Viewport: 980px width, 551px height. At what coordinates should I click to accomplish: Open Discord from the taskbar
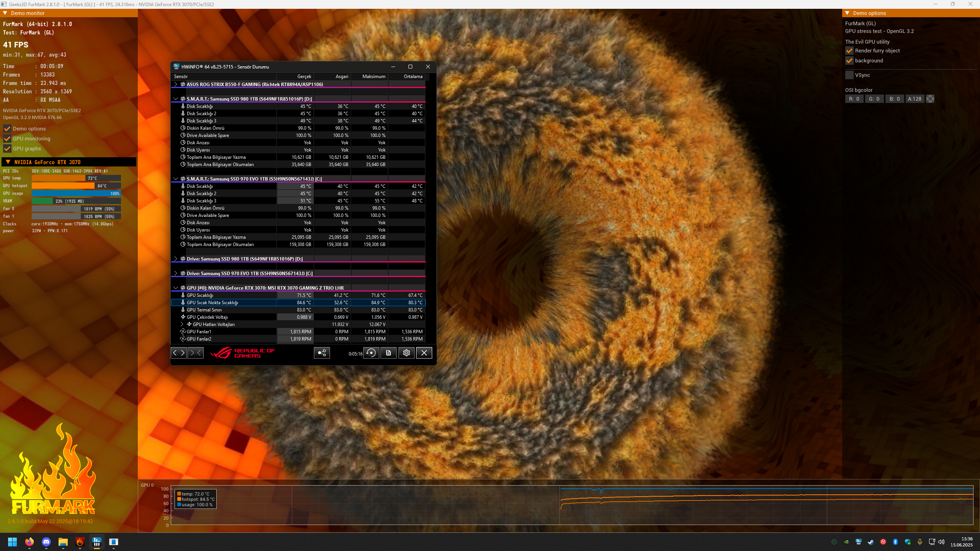46,542
